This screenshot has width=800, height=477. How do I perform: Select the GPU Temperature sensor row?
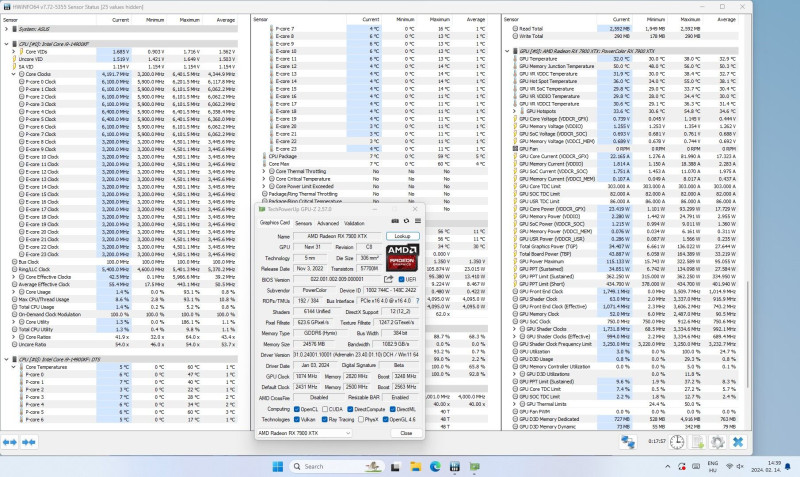pyautogui.click(x=624, y=59)
